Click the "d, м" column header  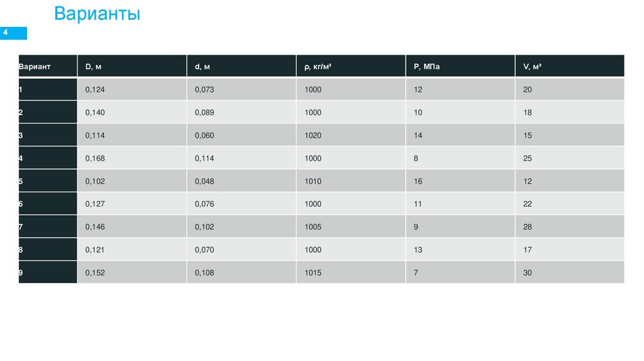[203, 66]
